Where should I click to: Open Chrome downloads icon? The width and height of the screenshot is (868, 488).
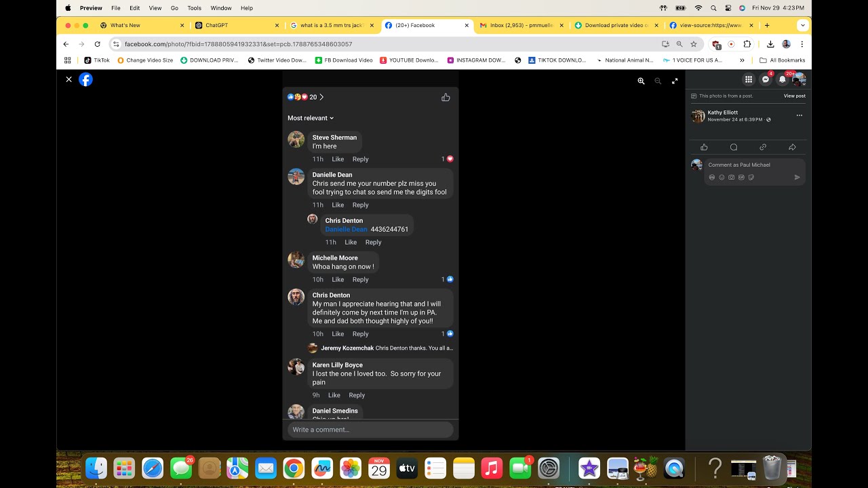pyautogui.click(x=770, y=44)
